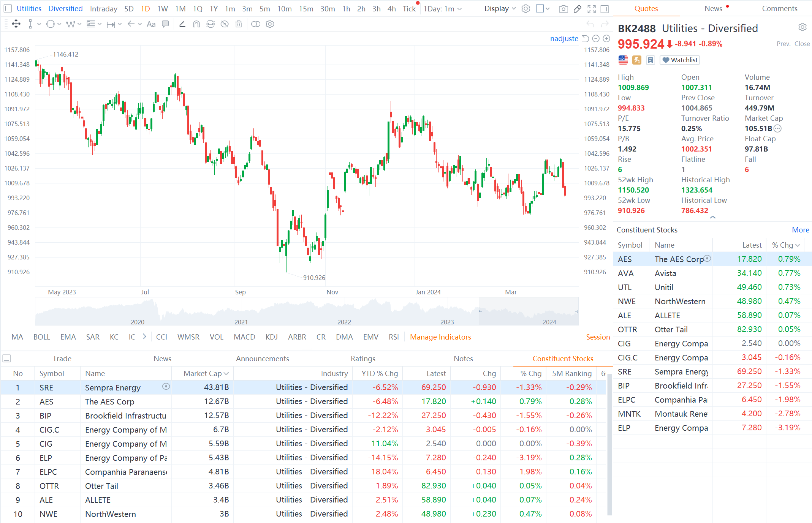Screen dimensions: 812x523
Task: Select the left arrow drawing tool
Action: (x=131, y=24)
